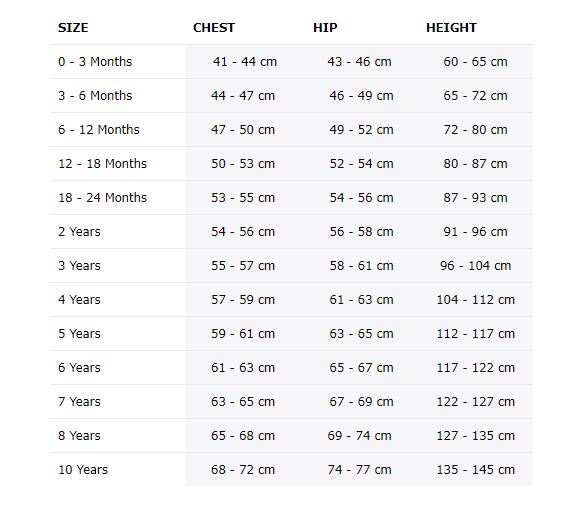This screenshot has width=585, height=516.
Task: Select hip value 61 - 63 cm
Action: click(x=361, y=300)
